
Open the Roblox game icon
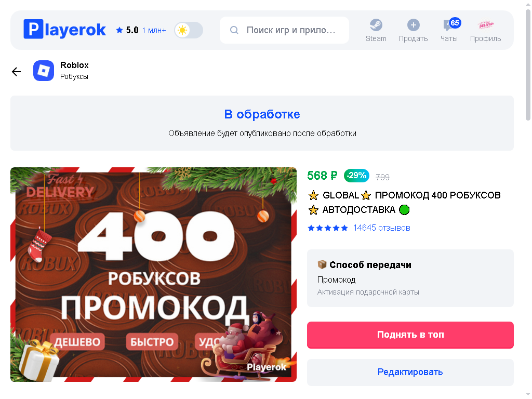click(x=44, y=71)
